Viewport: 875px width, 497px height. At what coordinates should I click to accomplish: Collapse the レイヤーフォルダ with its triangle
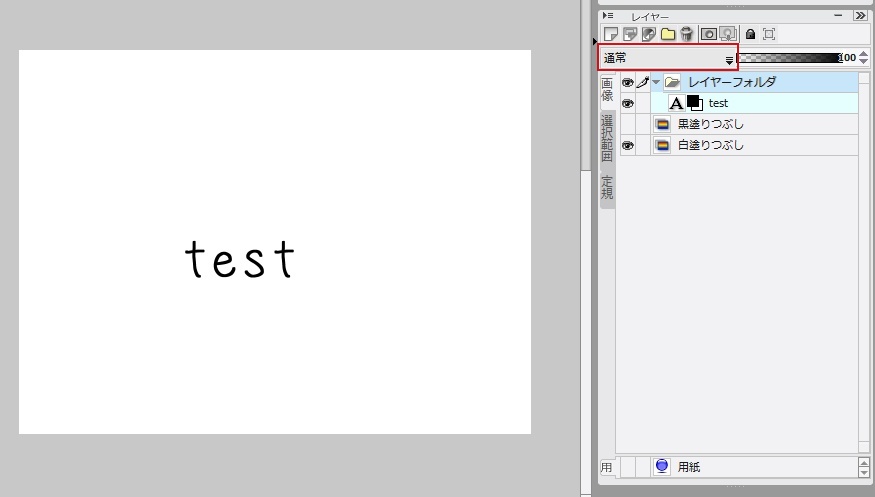coord(656,83)
